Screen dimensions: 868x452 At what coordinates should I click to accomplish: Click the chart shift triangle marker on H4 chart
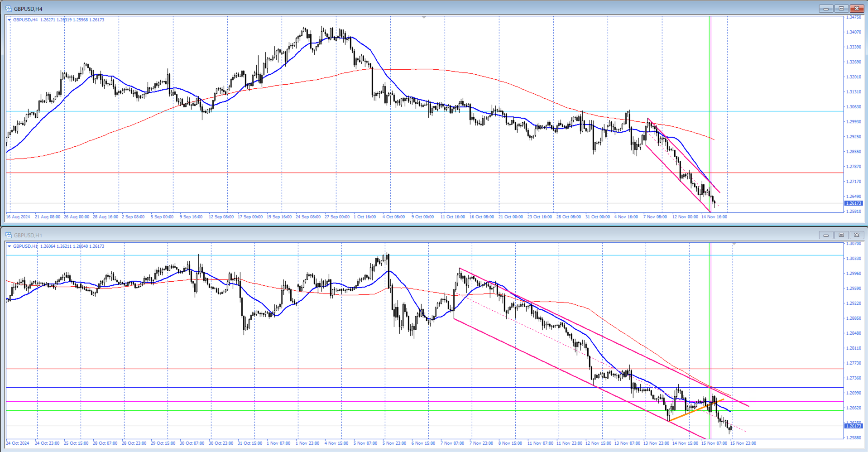424,17
